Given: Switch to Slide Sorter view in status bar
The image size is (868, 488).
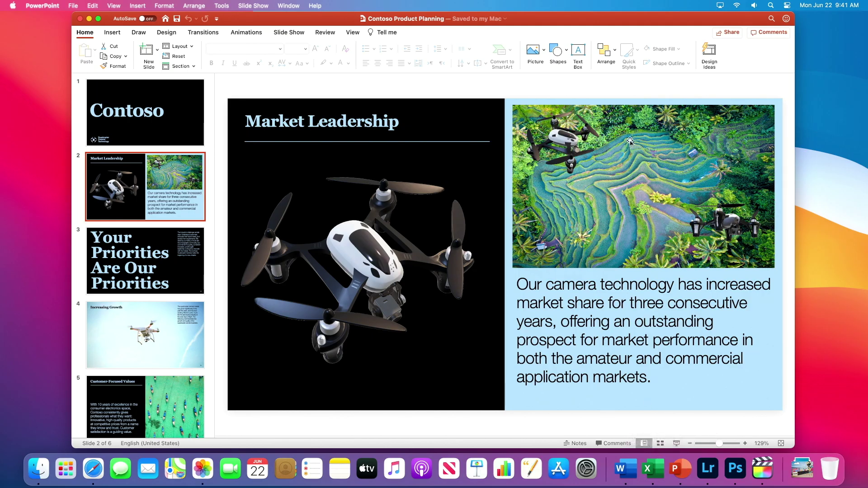Looking at the screenshot, I should coord(660,443).
